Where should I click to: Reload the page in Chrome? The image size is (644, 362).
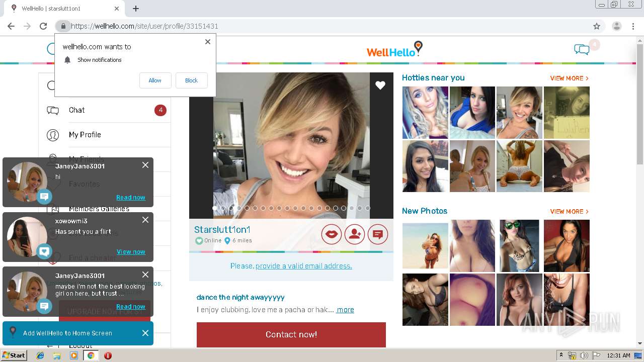pos(43,26)
